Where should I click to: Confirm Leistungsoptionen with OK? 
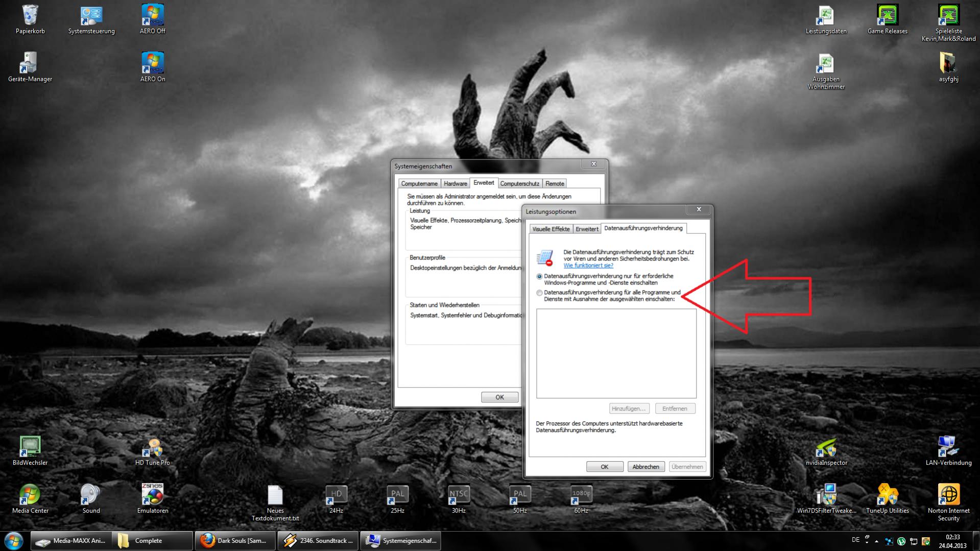[604, 467]
